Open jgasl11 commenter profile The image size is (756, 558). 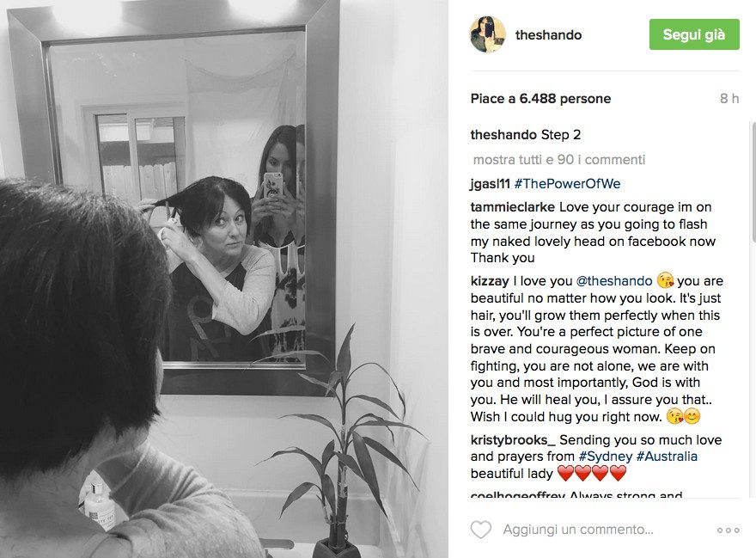tap(490, 183)
